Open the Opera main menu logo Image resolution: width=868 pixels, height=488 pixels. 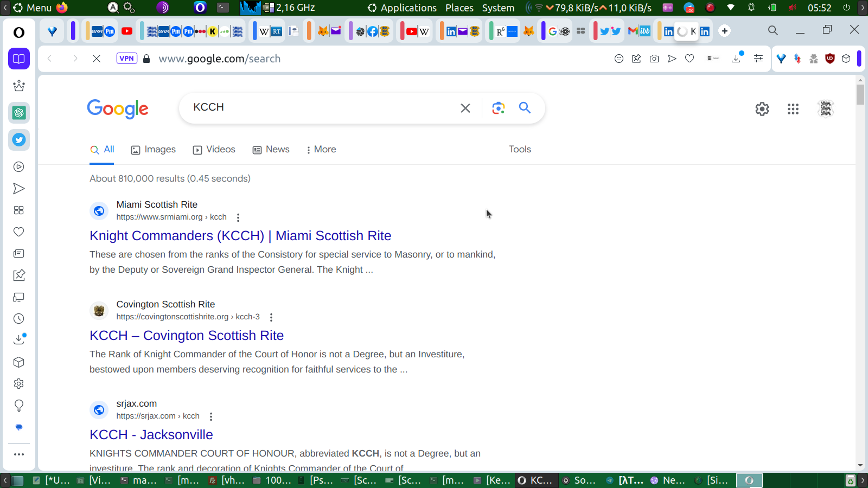19,33
